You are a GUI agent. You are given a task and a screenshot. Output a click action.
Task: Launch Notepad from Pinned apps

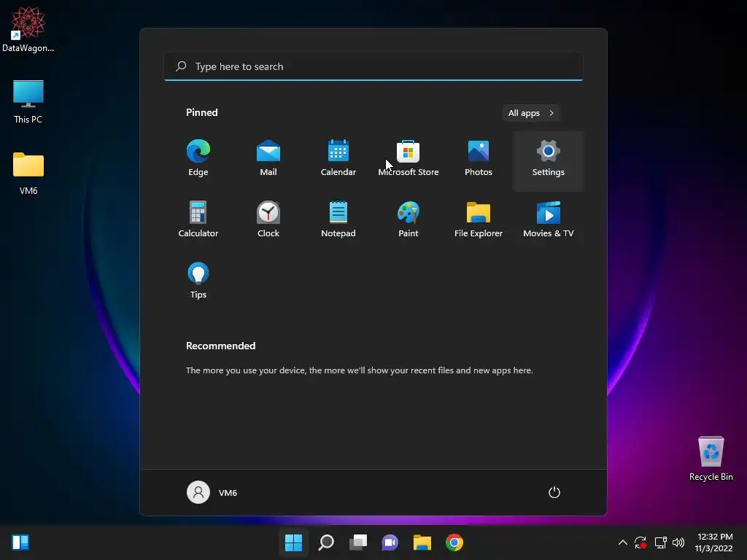[338, 219]
